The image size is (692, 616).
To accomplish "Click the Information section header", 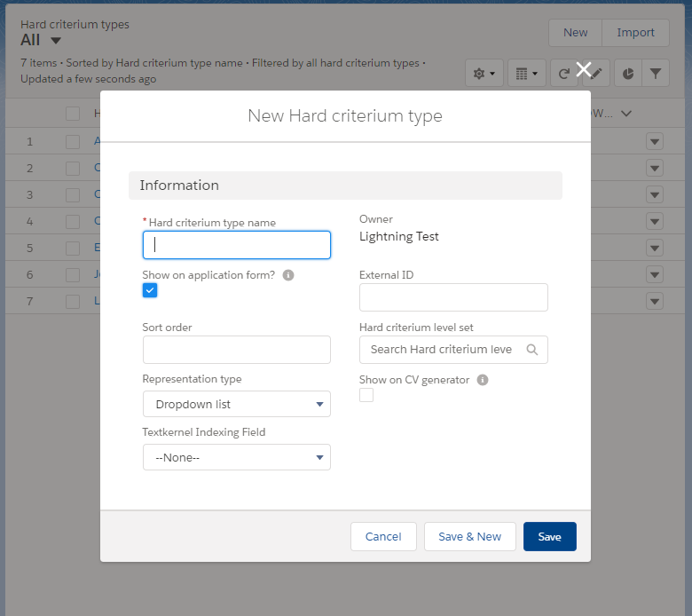I will [346, 186].
